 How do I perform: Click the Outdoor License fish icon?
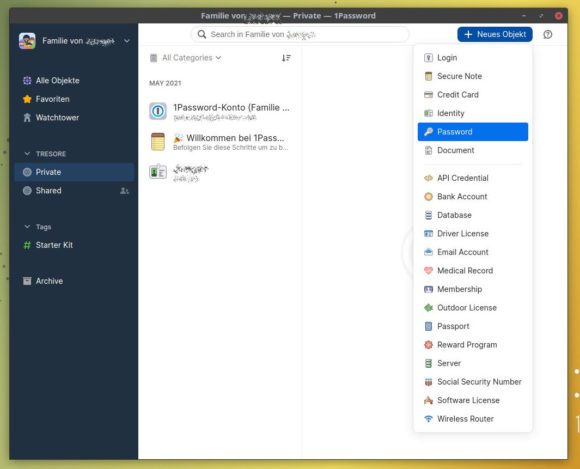428,307
